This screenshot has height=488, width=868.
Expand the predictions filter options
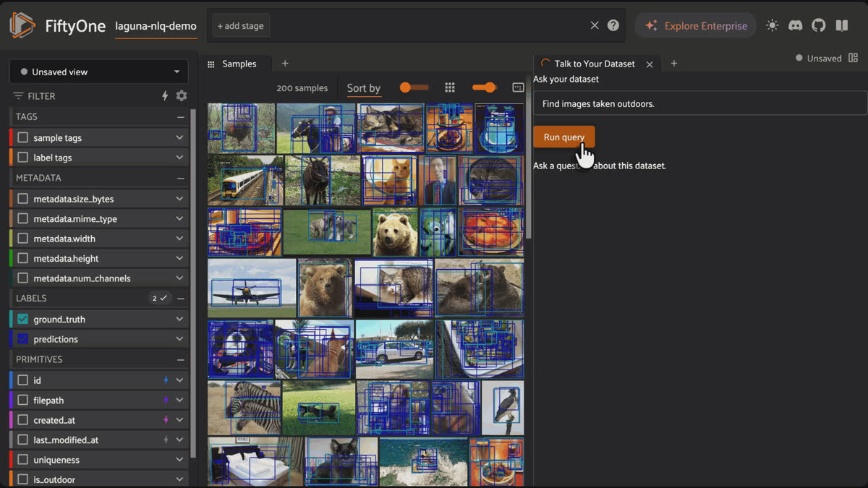pos(179,339)
